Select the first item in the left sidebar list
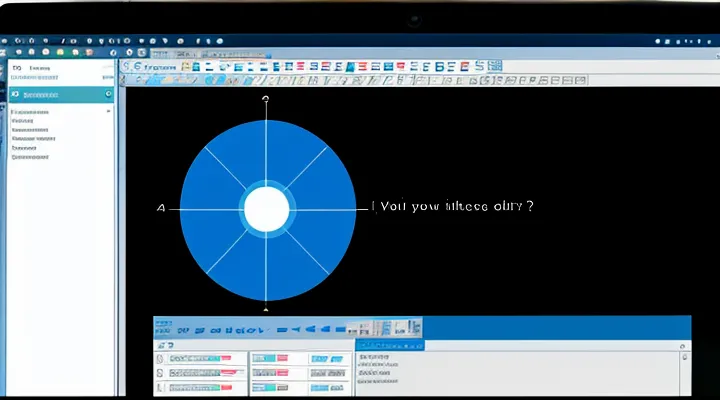The height and width of the screenshot is (400, 720). click(32, 112)
